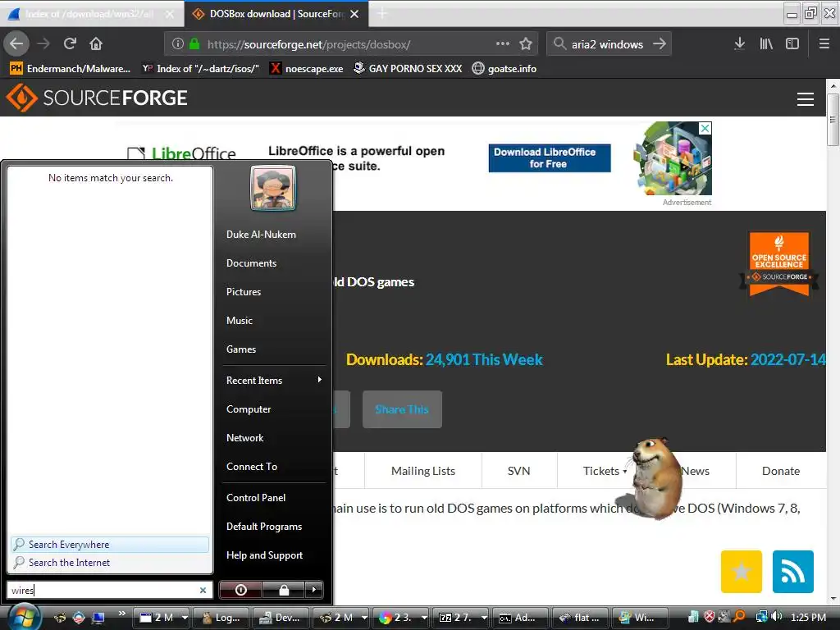Lock the computer from the Start menu
Image resolution: width=840 pixels, height=630 pixels.
(284, 590)
